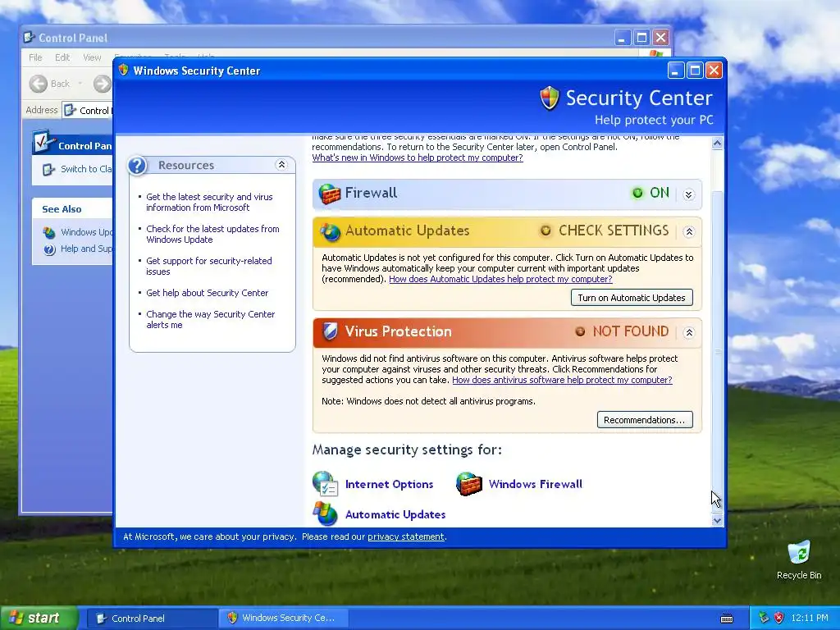The image size is (840, 630).
Task: Collapse the Virus Protection section chevron
Action: (x=689, y=333)
